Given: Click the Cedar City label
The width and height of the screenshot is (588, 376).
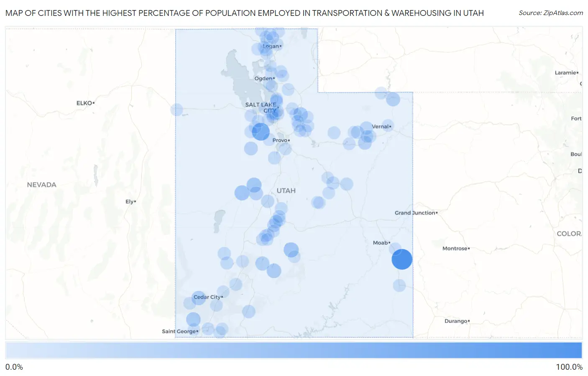Looking at the screenshot, I should [x=208, y=297].
